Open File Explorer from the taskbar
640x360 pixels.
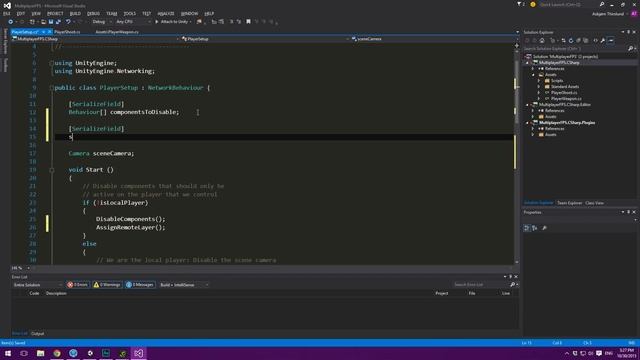tap(40, 353)
